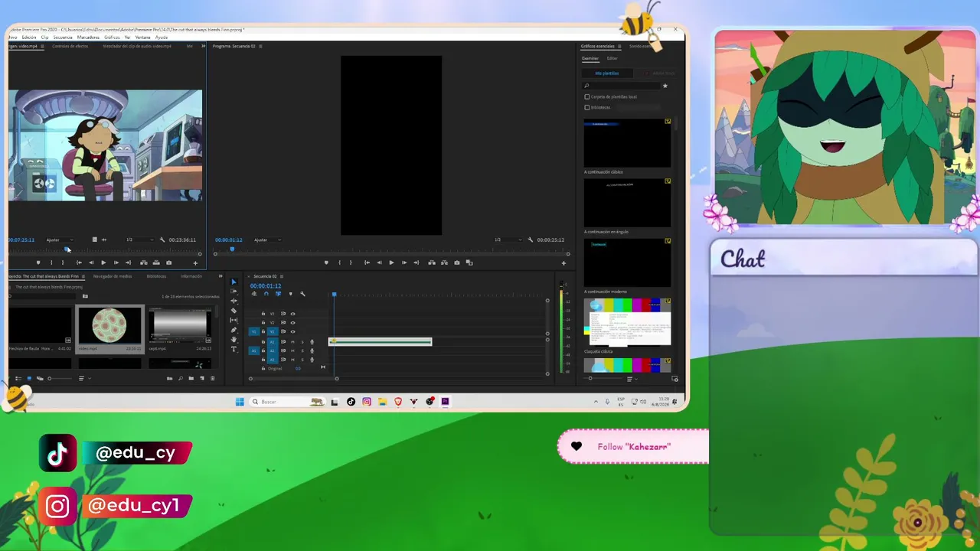Viewport: 980px width, 551px height.
Task: Open the Windows Start menu
Action: [240, 402]
